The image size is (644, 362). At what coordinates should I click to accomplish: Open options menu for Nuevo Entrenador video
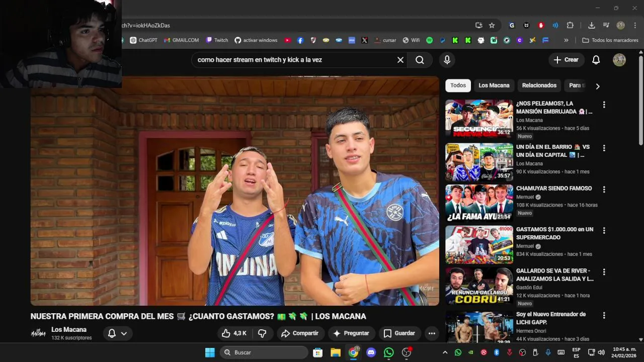click(x=604, y=316)
